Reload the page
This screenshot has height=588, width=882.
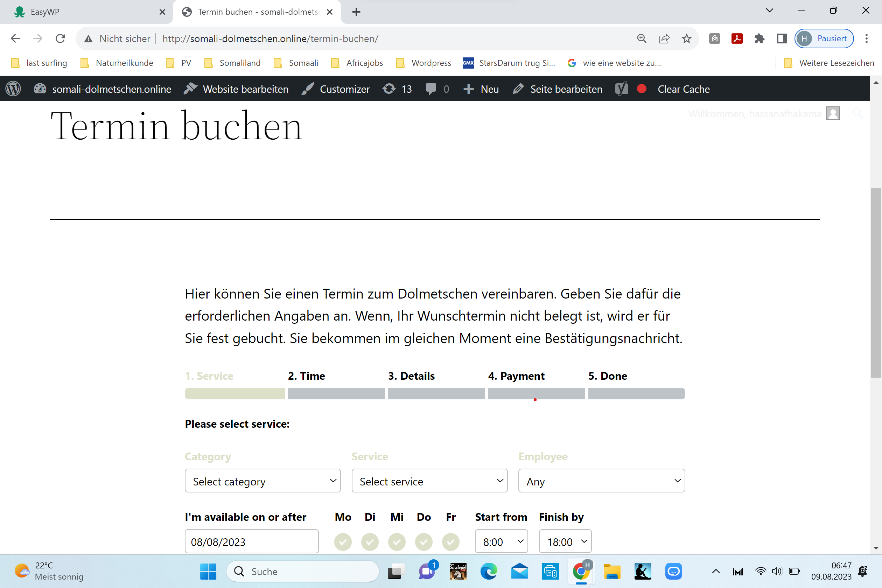pyautogui.click(x=60, y=38)
